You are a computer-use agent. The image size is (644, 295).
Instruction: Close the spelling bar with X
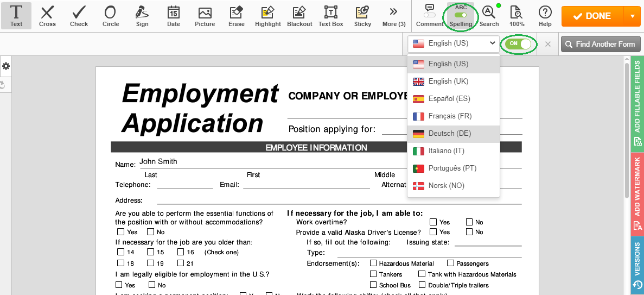[547, 44]
